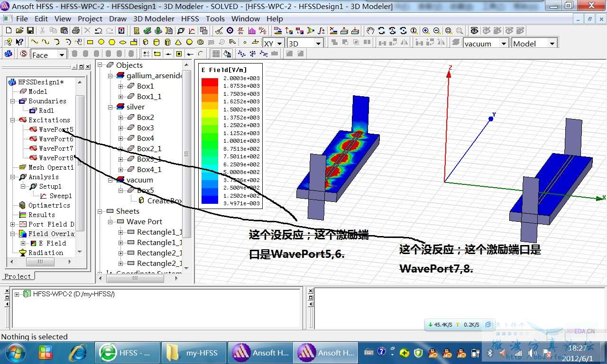
Task: Open the XY drawing plane dropdown
Action: point(279,43)
